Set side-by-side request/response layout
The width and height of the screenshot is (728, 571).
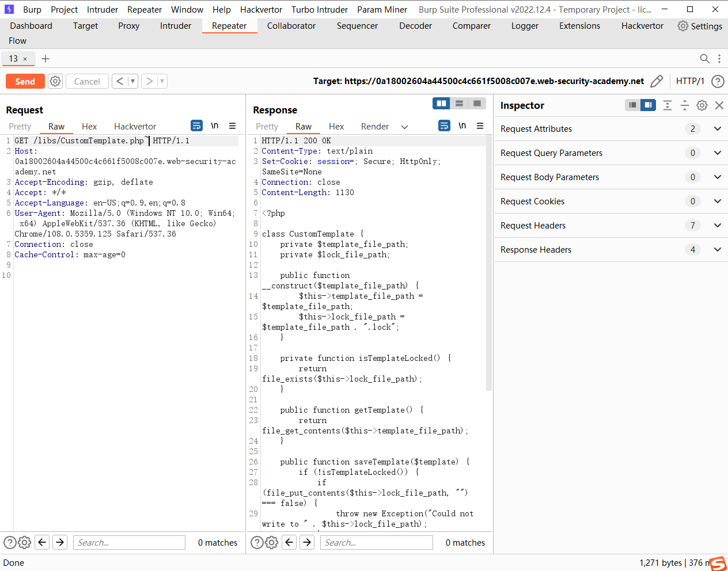click(x=442, y=103)
